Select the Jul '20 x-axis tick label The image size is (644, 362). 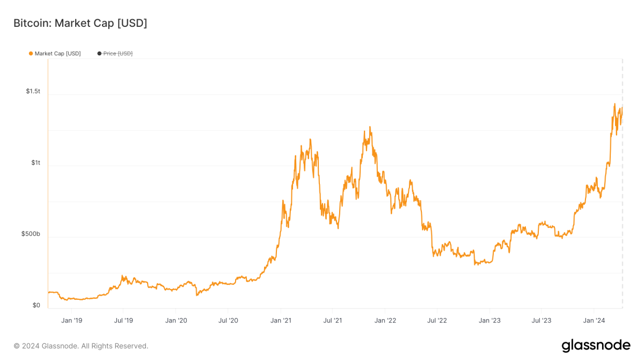[228, 321]
